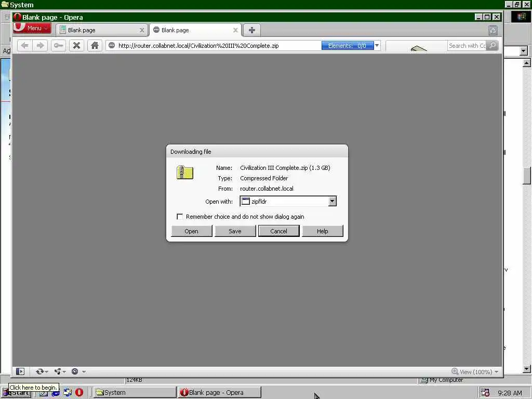Viewport: 532px width, 399px height.
Task: Expand the address bar history dropdown
Action: coord(377,46)
